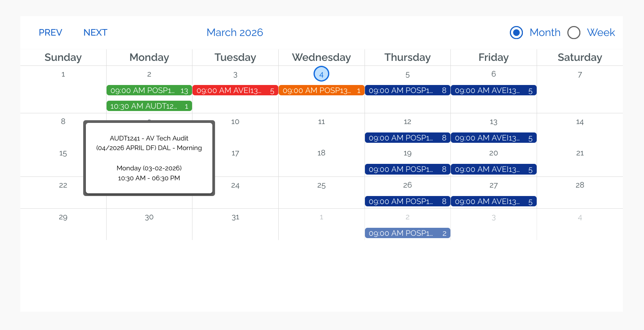Open the AVEI13 event on March 13

pos(494,137)
